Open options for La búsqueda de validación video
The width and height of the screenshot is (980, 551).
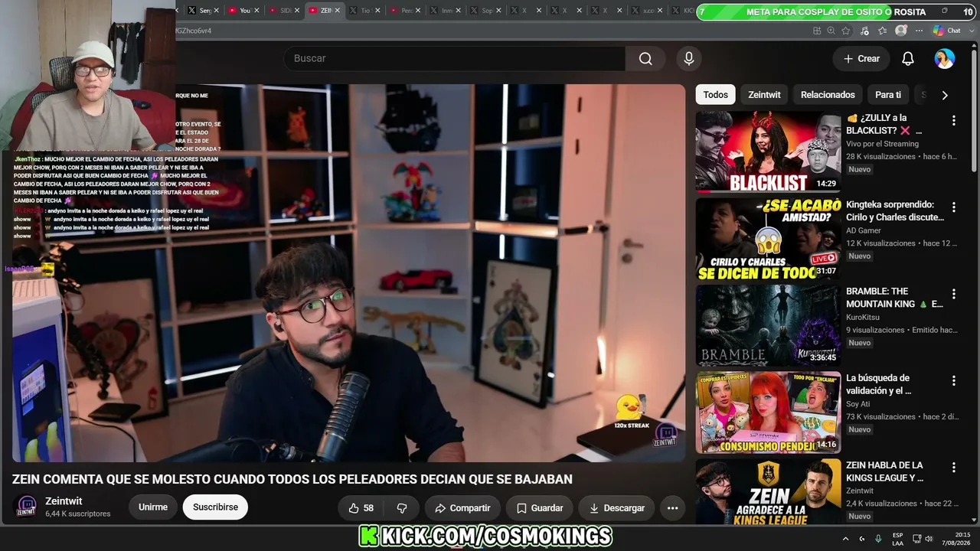(954, 380)
